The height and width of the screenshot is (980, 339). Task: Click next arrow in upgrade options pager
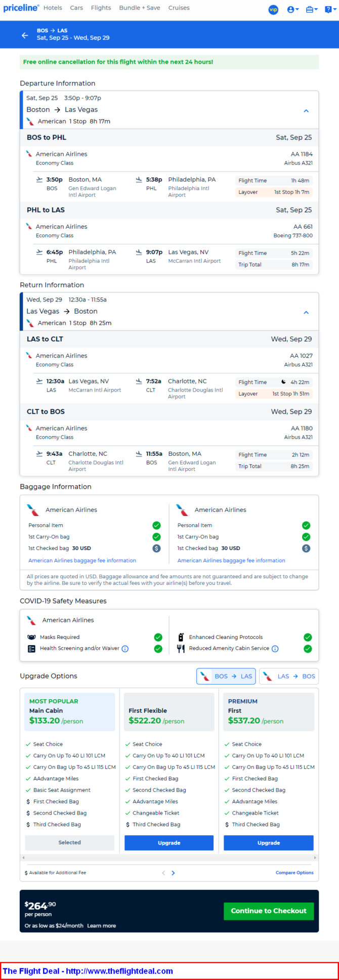(x=173, y=873)
